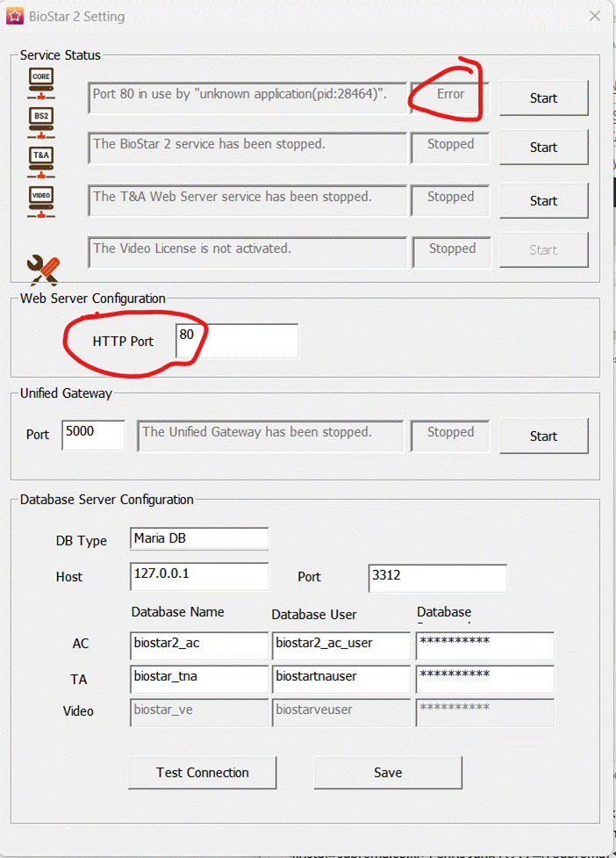This screenshot has height=858, width=616.
Task: Start the T&A Web Server service
Action: coord(544,201)
